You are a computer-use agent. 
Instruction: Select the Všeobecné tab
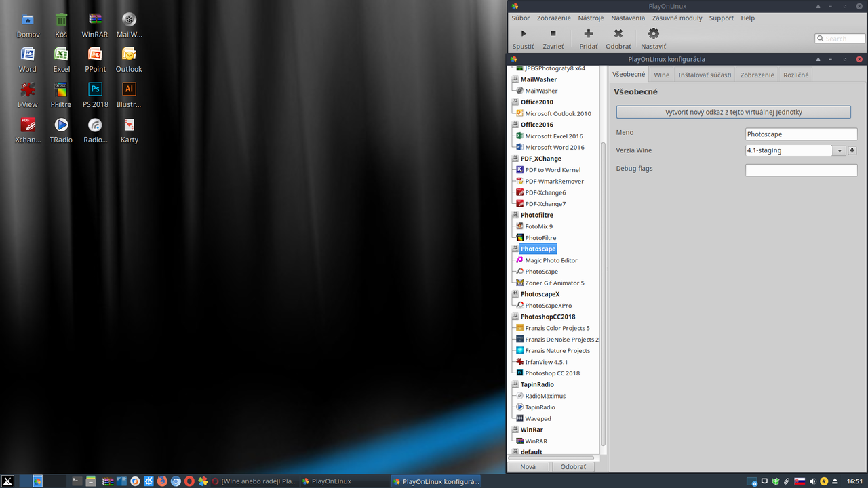(x=629, y=74)
